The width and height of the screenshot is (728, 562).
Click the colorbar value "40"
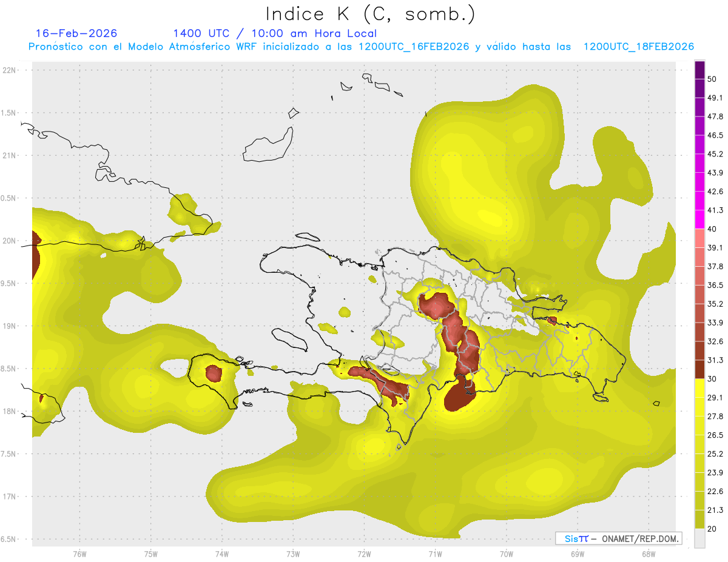(x=712, y=229)
